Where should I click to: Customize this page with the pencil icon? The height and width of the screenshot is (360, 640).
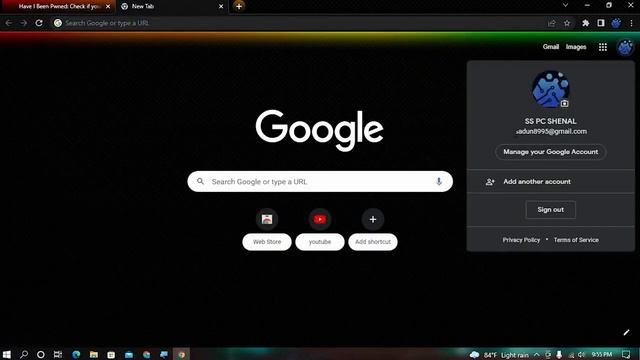[x=627, y=332]
